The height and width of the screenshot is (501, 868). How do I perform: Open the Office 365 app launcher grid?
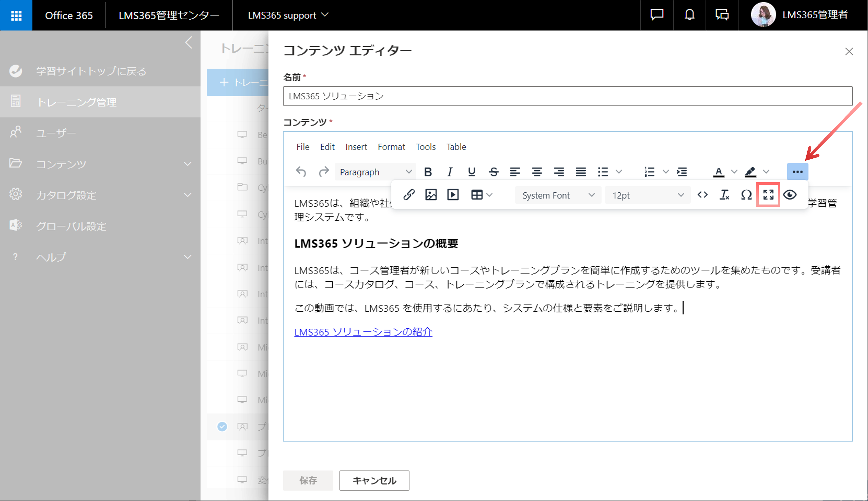coord(16,15)
